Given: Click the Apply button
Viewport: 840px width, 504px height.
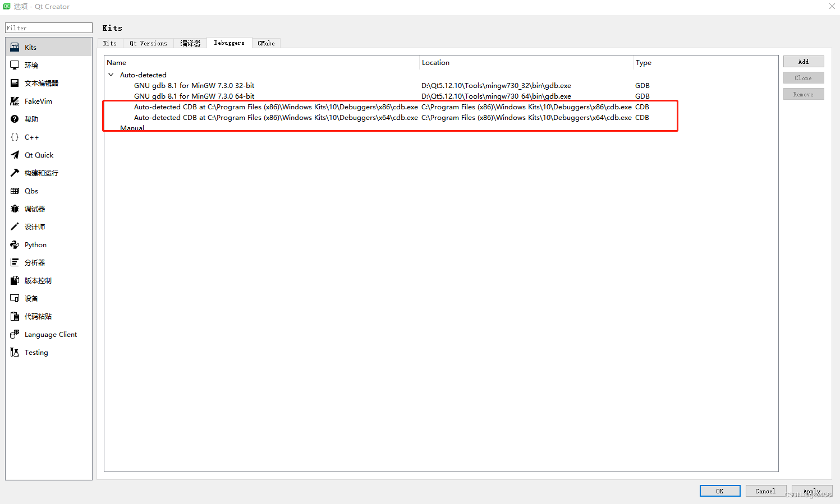Looking at the screenshot, I should pos(812,491).
